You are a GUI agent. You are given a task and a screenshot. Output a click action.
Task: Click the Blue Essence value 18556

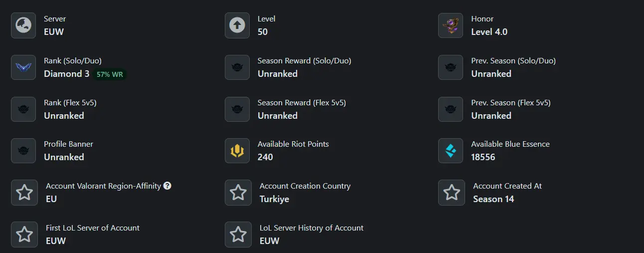pyautogui.click(x=483, y=157)
